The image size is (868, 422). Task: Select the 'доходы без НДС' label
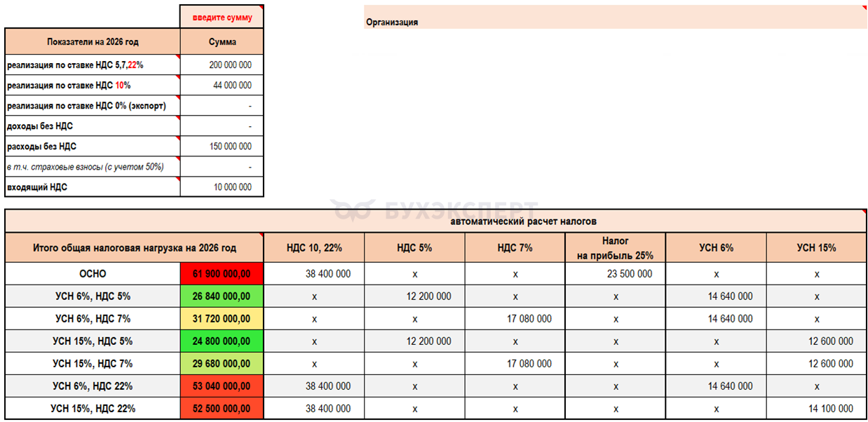click(x=93, y=126)
